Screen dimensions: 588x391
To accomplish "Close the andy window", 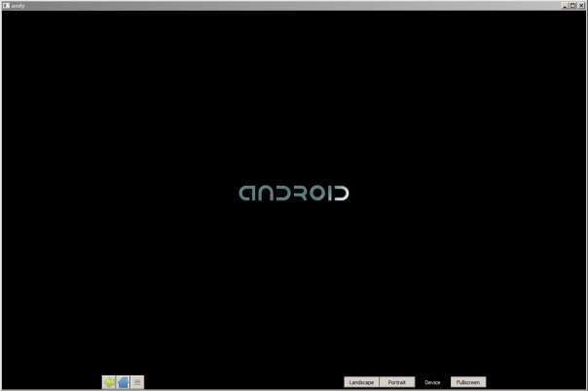I will [581, 6].
